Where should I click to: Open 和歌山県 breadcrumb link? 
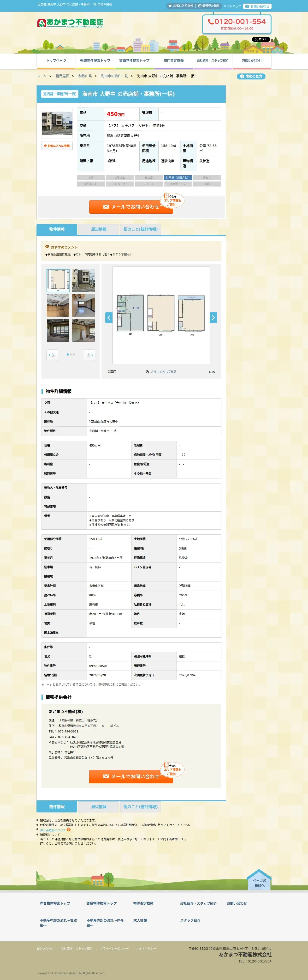pos(85,76)
